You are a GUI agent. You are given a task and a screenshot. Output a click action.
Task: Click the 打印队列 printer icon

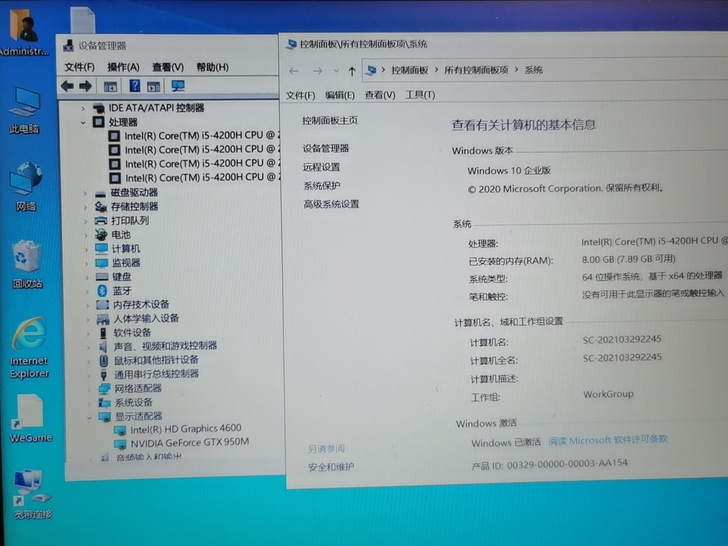coord(101,221)
